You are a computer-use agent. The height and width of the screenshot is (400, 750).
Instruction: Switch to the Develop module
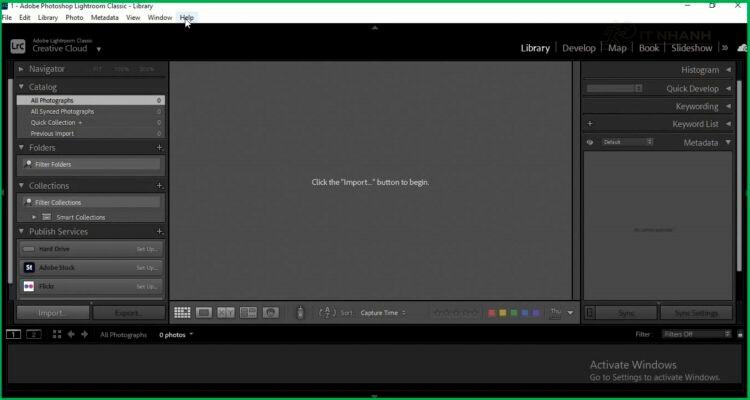coord(578,47)
